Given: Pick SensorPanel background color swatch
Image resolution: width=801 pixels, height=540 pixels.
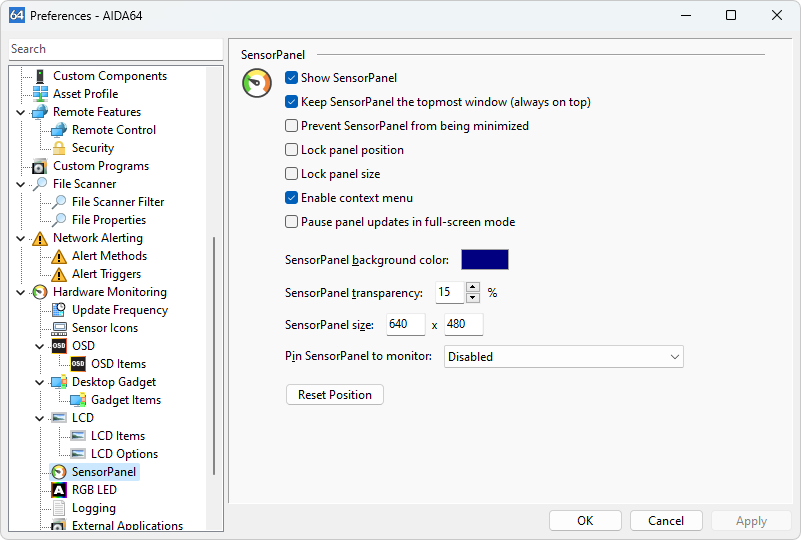Looking at the screenshot, I should click(484, 260).
